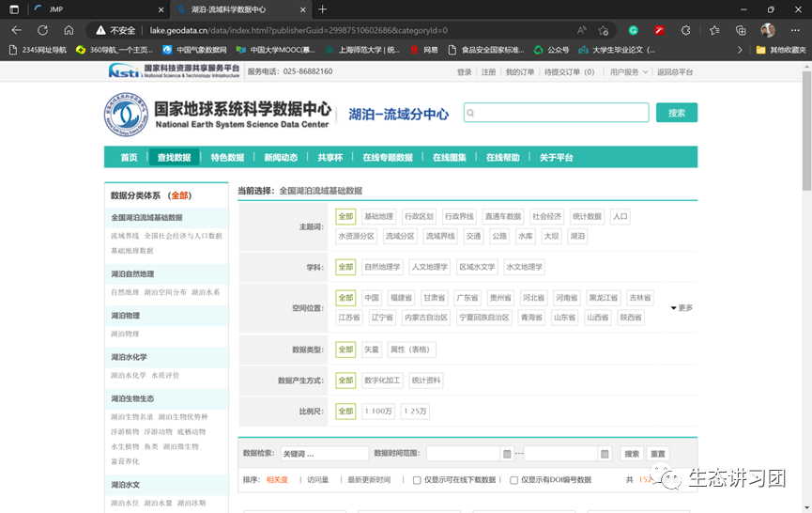Sort by 最新更新时间
Image resolution: width=812 pixels, height=513 pixels.
tap(369, 480)
